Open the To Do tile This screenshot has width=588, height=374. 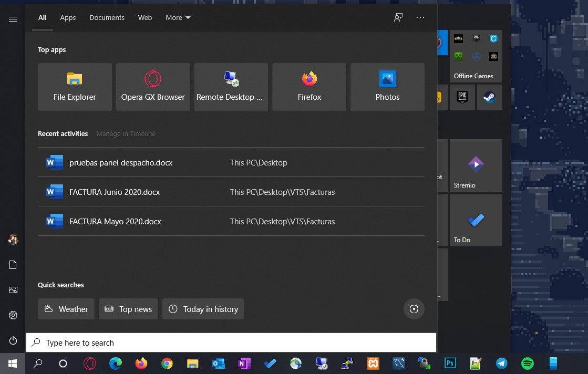pyautogui.click(x=476, y=220)
